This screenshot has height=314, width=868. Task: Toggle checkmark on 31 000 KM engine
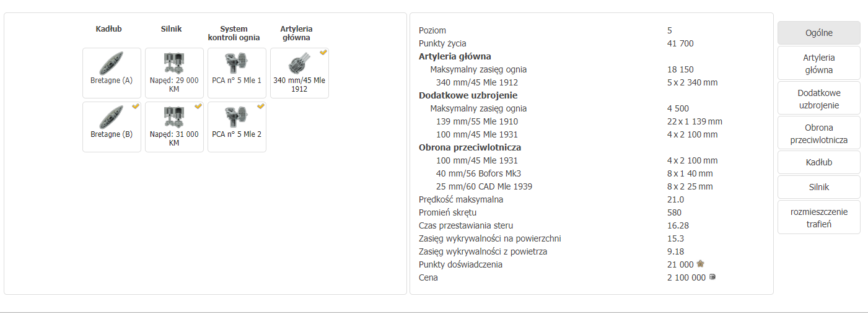tap(198, 107)
